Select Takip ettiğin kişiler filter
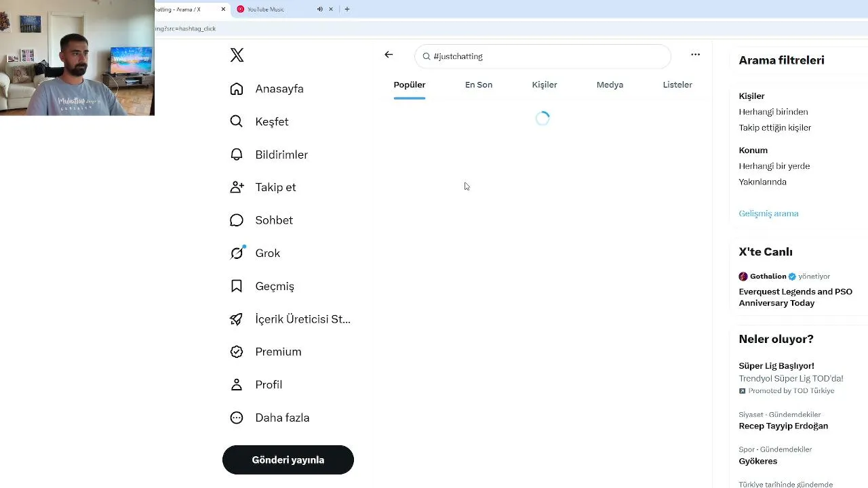The height and width of the screenshot is (488, 868). tap(774, 127)
